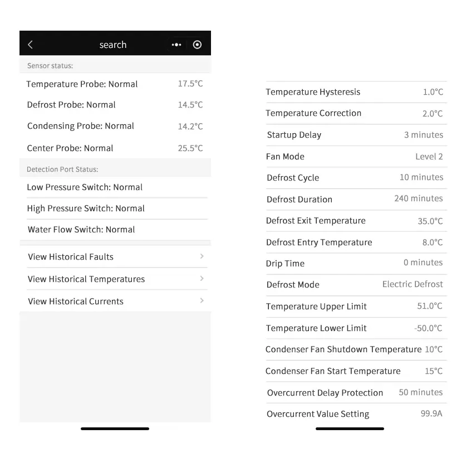Tap Defrost Exit Temperature 35.0°C value
The height and width of the screenshot is (453, 476).
tap(430, 221)
